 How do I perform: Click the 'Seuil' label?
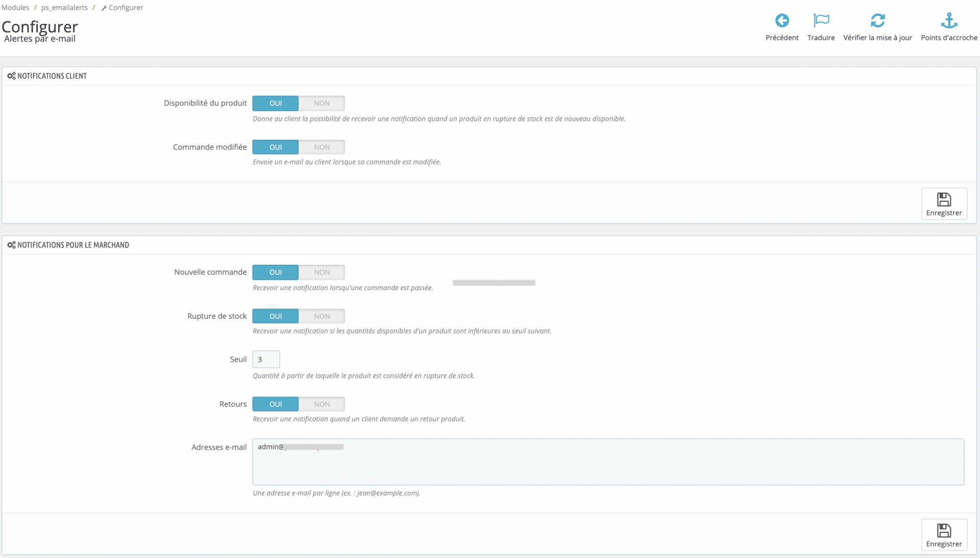click(238, 360)
